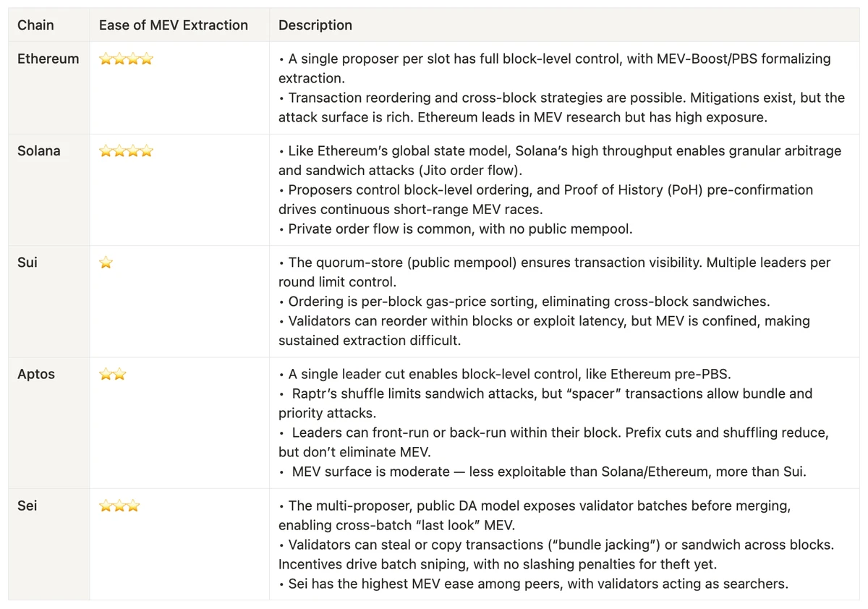Screen dimensions: 868x609
Task: Click the Aptos chain name cell
Action: [36, 375]
